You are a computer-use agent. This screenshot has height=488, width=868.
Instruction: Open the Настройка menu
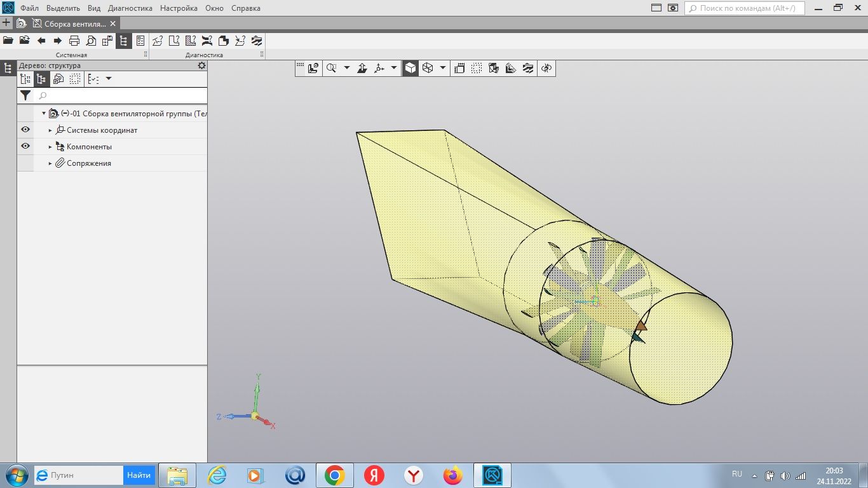point(179,8)
